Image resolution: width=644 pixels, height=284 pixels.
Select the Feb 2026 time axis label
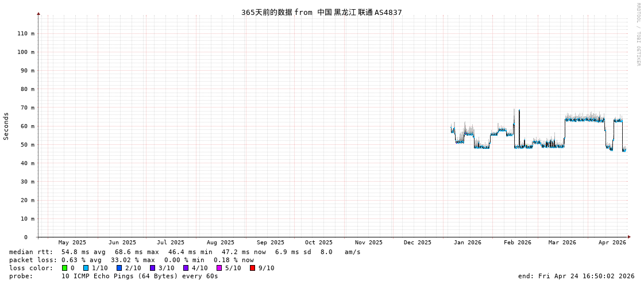click(x=518, y=243)
